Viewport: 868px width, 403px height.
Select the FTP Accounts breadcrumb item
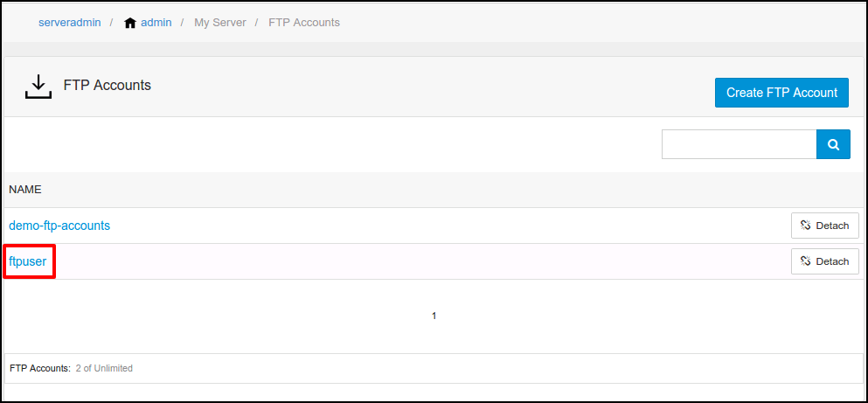click(x=303, y=23)
